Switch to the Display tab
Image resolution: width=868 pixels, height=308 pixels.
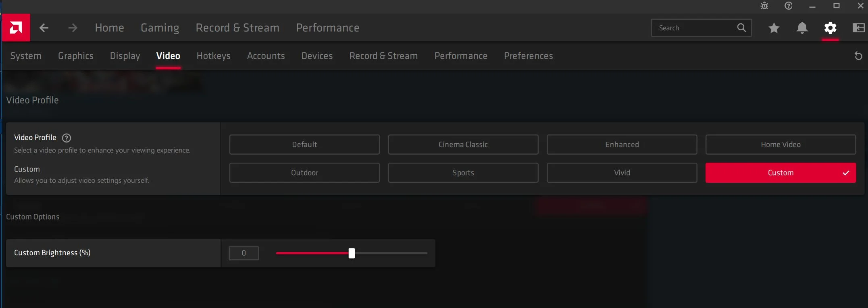[125, 56]
